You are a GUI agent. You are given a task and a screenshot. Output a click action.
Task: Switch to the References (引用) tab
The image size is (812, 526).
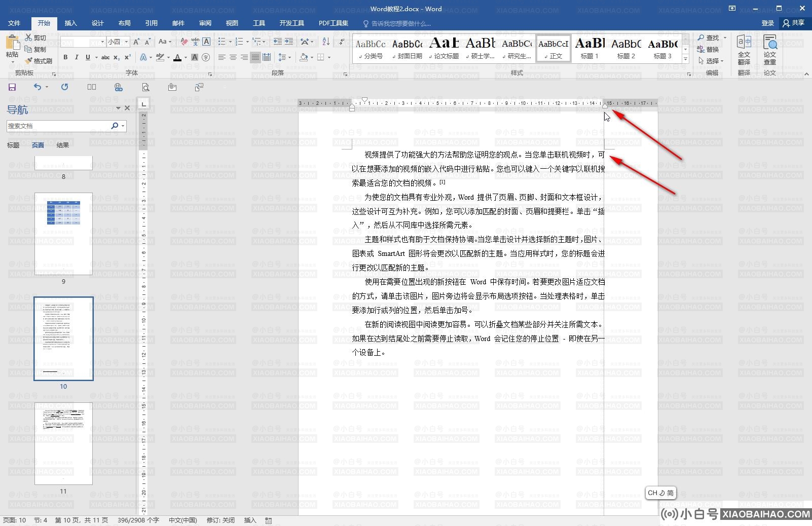tap(152, 23)
